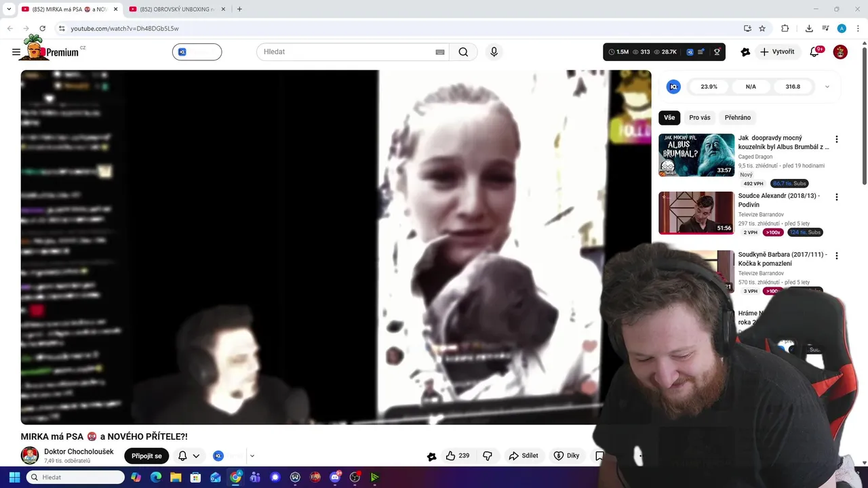This screenshot has height=488, width=868.
Task: Open a new browser tab
Action: [239, 9]
